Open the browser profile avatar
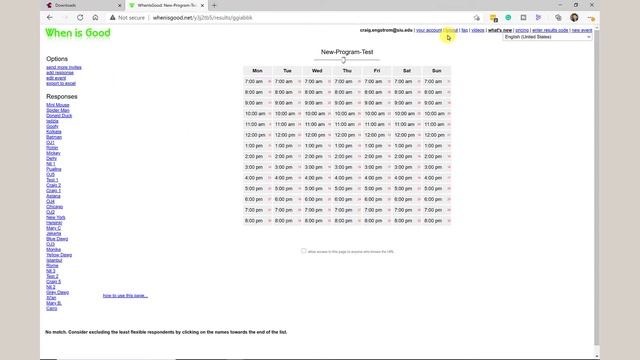 click(x=574, y=17)
